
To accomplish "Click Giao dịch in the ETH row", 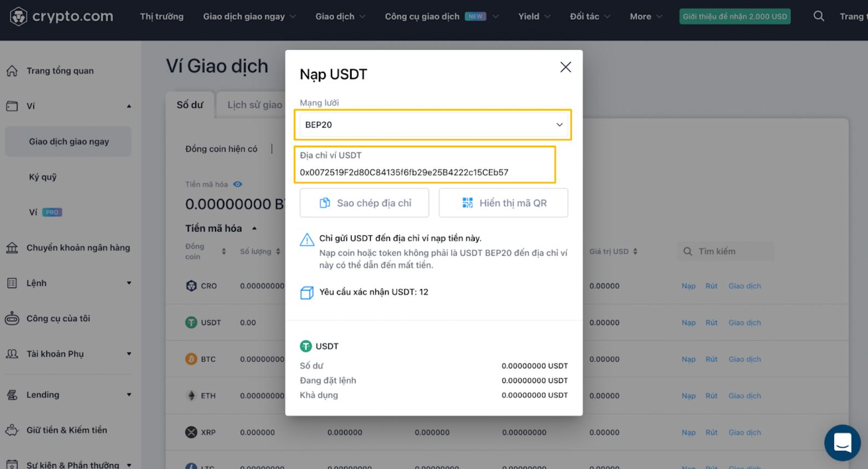I will (744, 396).
